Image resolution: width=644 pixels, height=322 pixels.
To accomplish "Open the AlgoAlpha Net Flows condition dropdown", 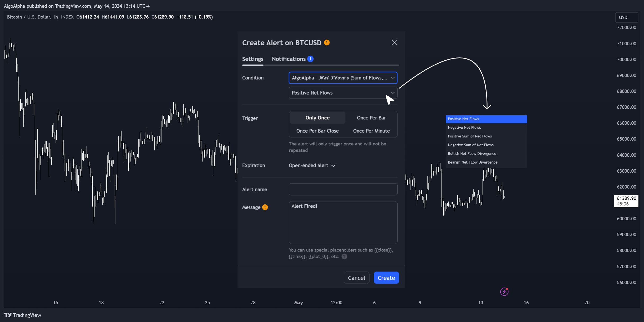I will [343, 78].
